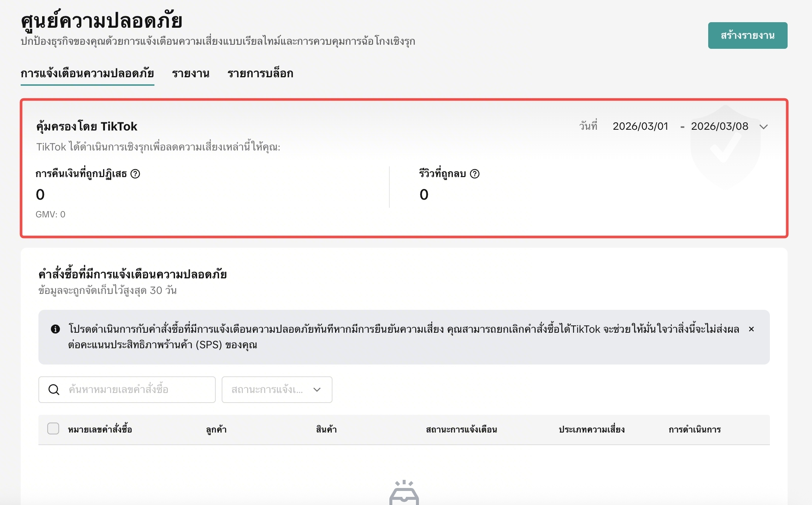Open the รายการบล็อก tab
This screenshot has height=505, width=812.
point(260,74)
